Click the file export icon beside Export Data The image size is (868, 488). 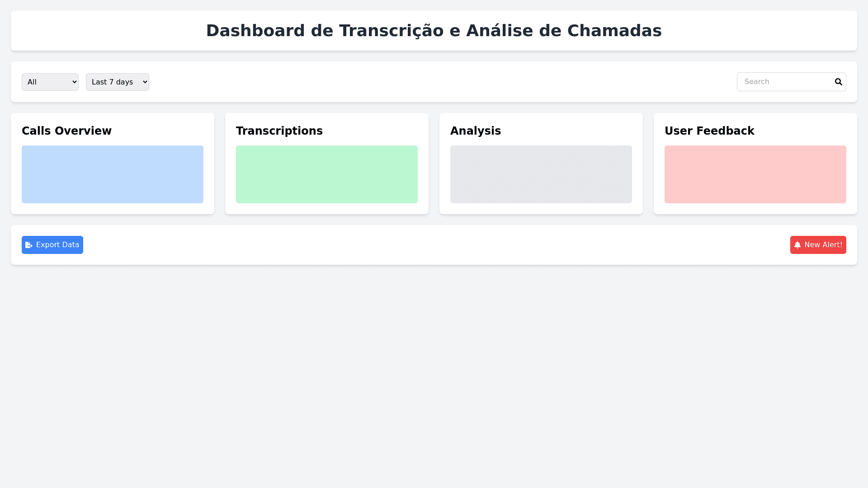(29, 245)
